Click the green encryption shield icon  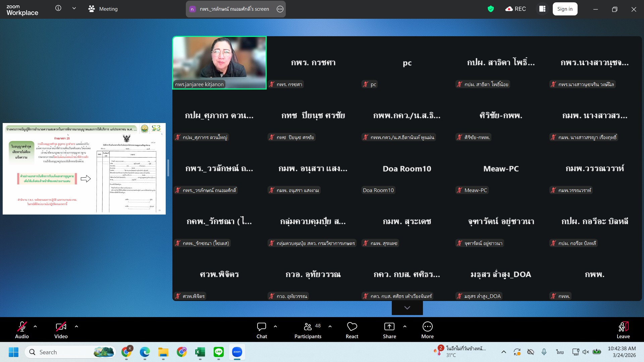(491, 9)
